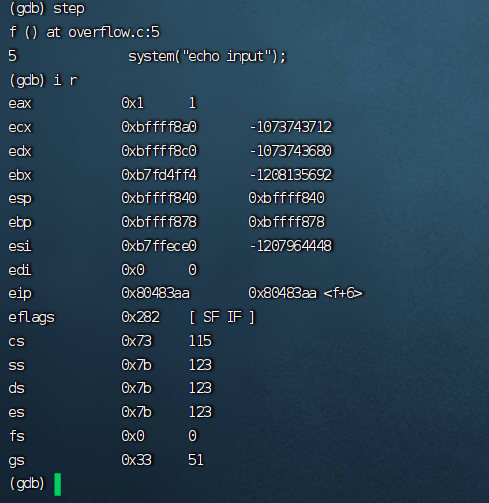
Task: Select the es decimal value 123
Action: [200, 412]
